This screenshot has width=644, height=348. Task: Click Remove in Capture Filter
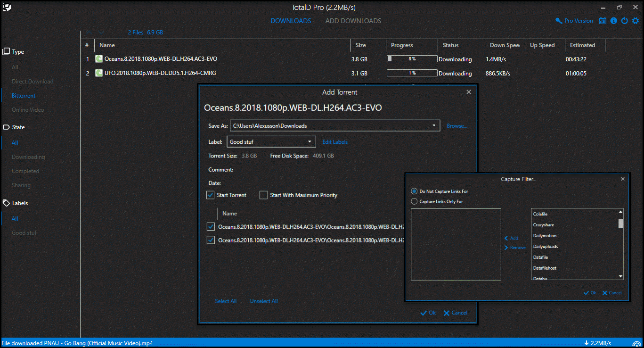point(515,248)
